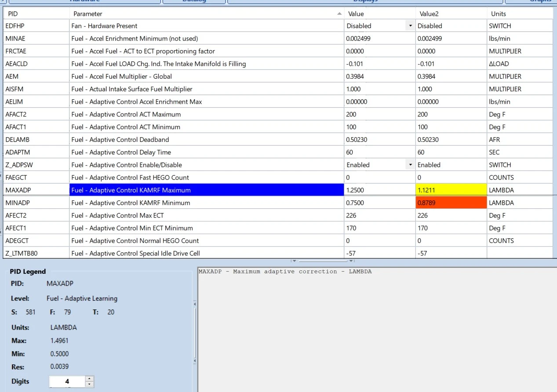Select the ADAPTM PID cell
557x392 pixels.
pos(36,152)
